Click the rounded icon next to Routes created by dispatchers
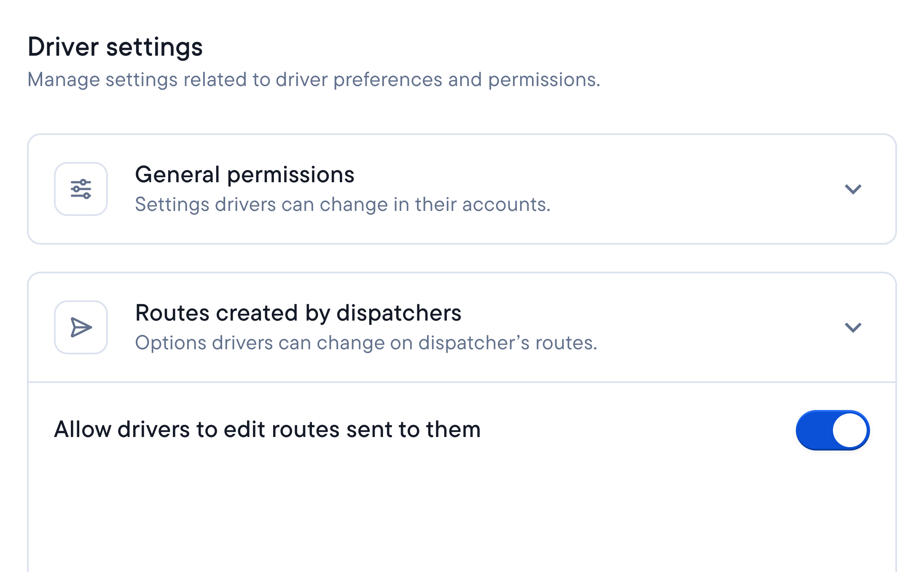 pyautogui.click(x=81, y=327)
